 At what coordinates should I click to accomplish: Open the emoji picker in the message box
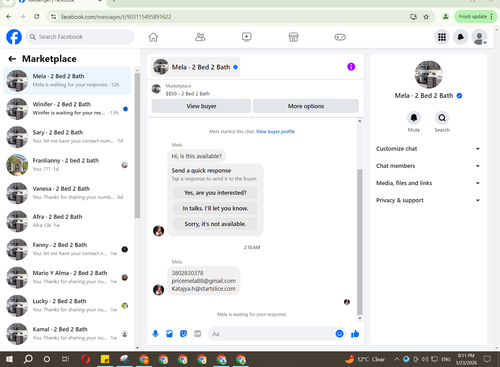(339, 334)
